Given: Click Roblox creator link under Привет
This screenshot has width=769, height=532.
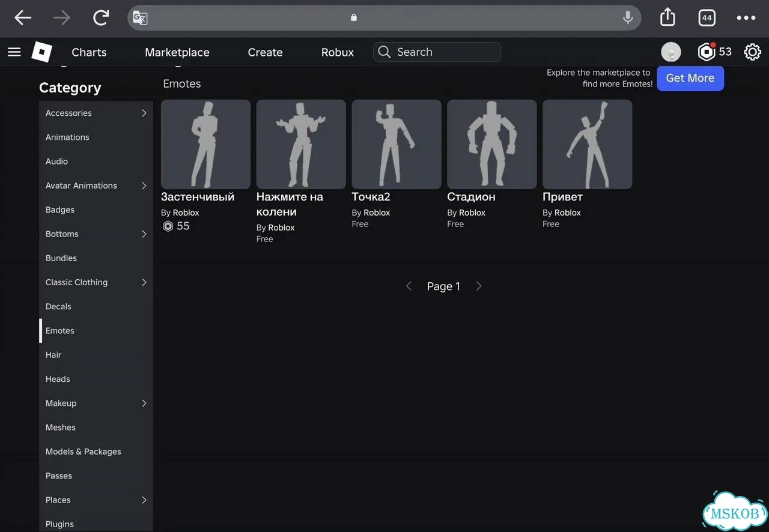Looking at the screenshot, I should [568, 213].
